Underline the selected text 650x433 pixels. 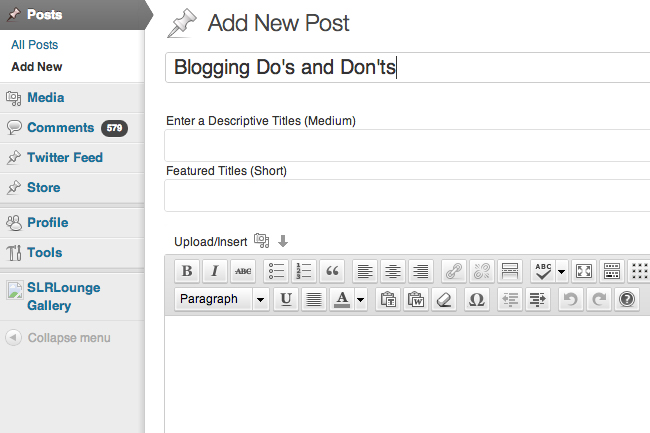(286, 299)
